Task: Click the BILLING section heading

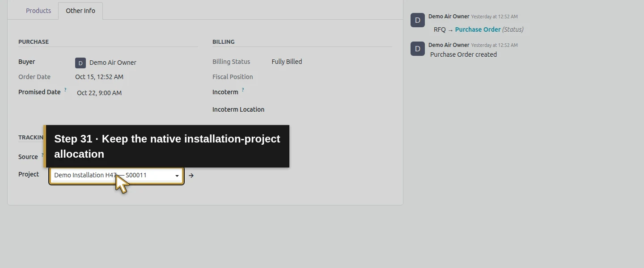Action: pyautogui.click(x=223, y=42)
